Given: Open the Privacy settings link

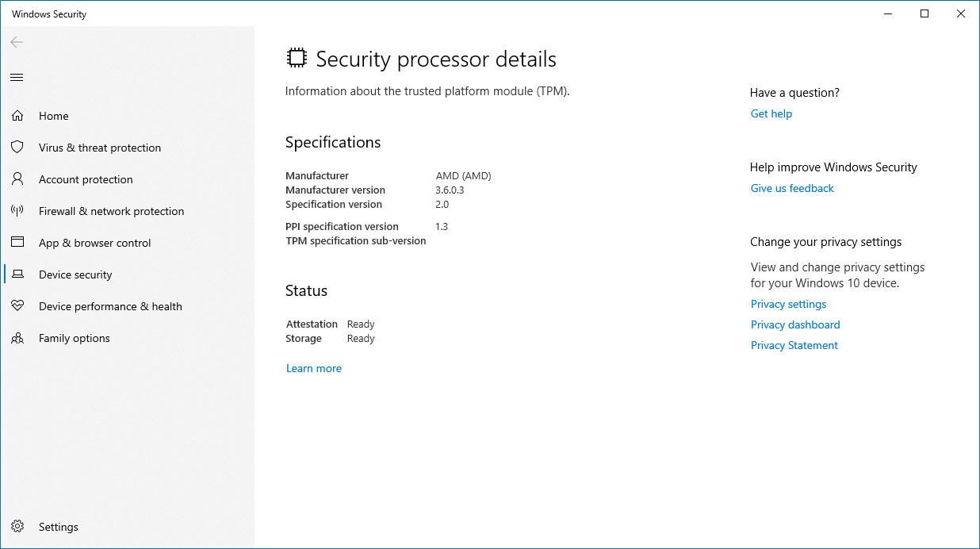Looking at the screenshot, I should (x=788, y=304).
